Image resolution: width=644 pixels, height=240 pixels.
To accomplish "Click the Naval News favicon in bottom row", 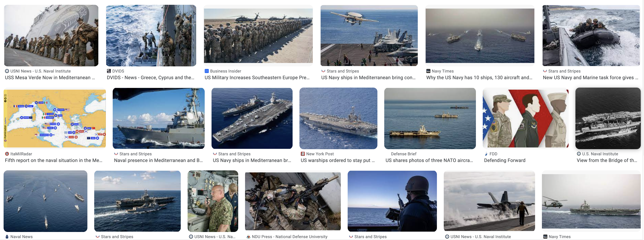I will point(7,237).
